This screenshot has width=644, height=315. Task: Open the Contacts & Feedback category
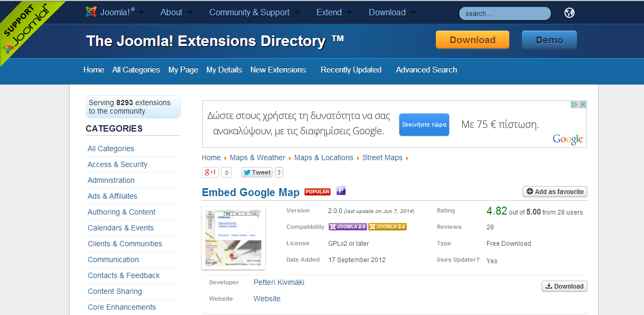tap(124, 275)
